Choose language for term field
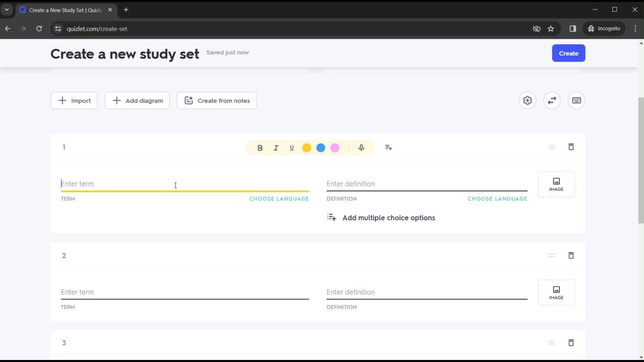The image size is (644, 362). pos(279,198)
